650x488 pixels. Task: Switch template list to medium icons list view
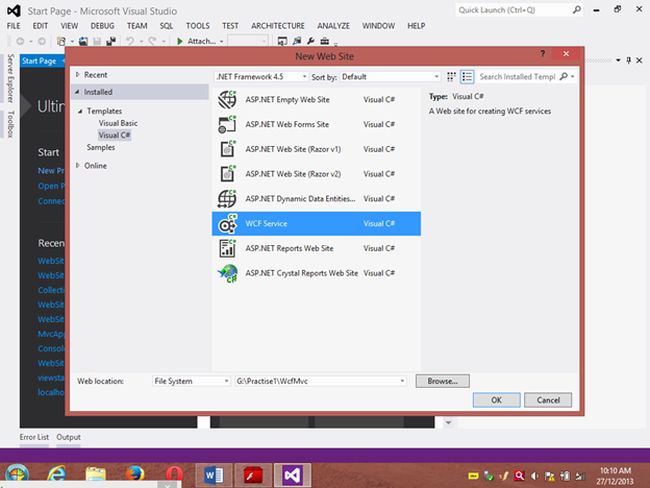pos(467,77)
